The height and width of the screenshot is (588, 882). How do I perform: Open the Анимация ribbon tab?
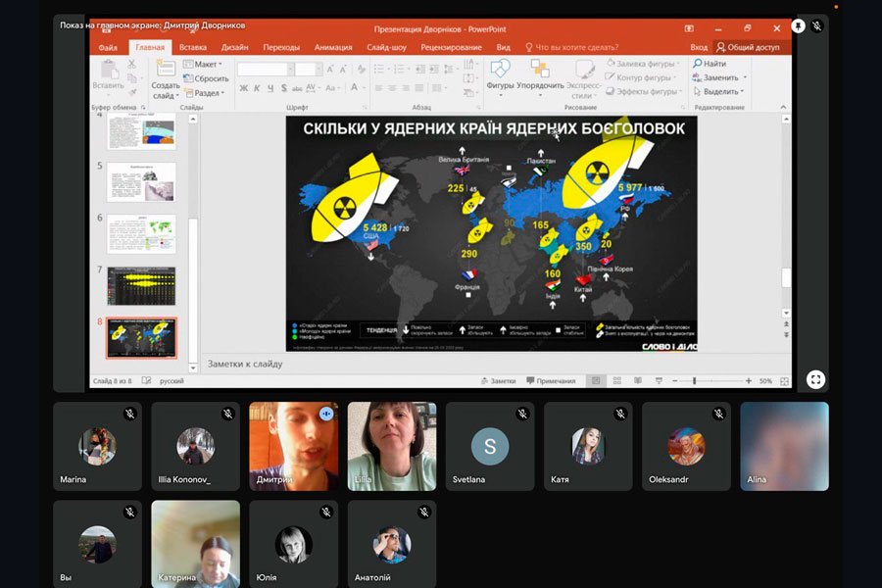333,46
